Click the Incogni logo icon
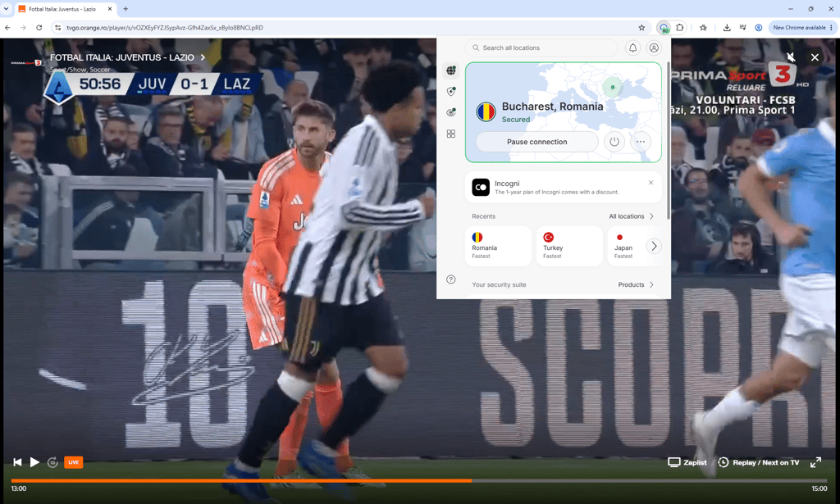 click(481, 188)
